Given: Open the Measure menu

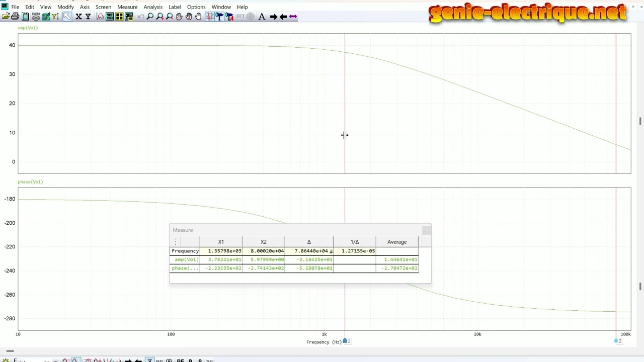Looking at the screenshot, I should point(127,7).
